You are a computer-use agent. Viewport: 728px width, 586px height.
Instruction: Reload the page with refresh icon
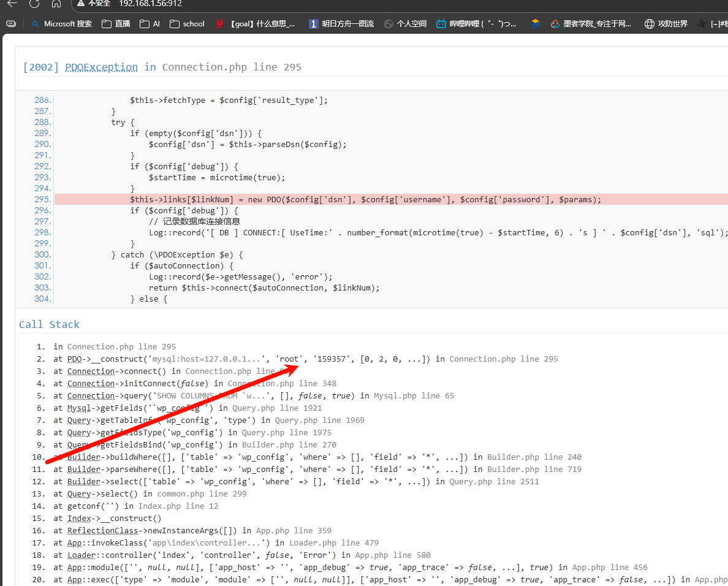[x=34, y=4]
